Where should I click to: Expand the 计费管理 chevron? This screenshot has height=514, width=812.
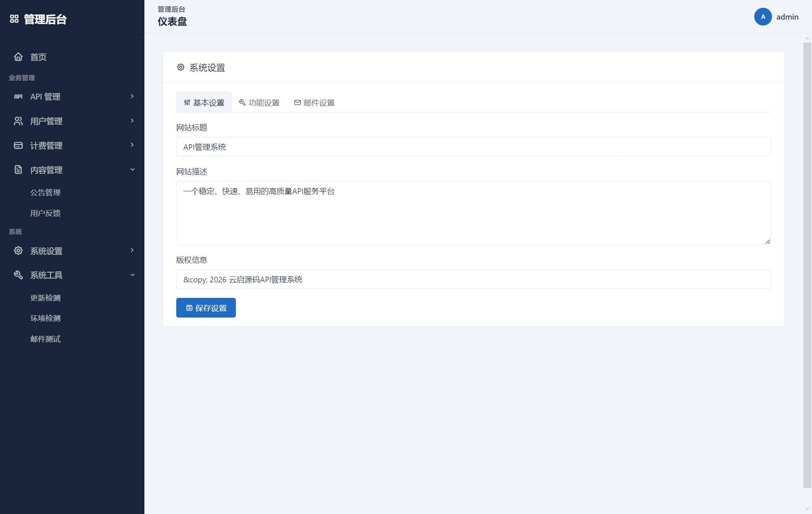[132, 145]
